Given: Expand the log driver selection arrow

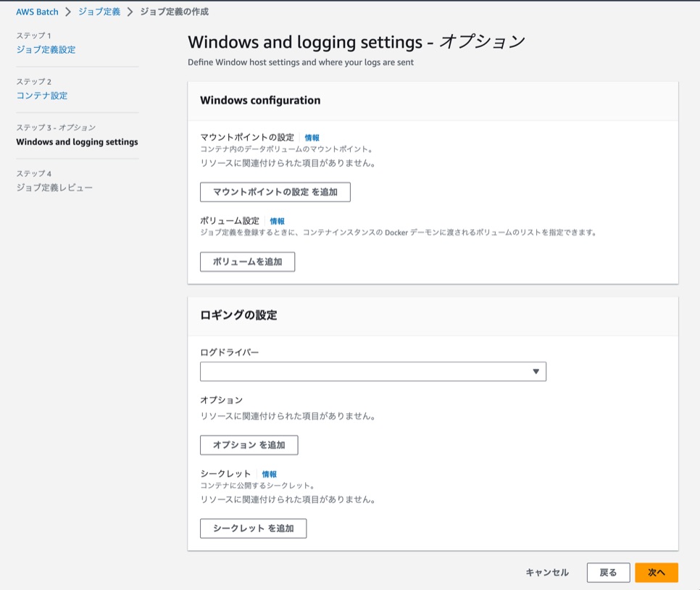Looking at the screenshot, I should click(536, 371).
